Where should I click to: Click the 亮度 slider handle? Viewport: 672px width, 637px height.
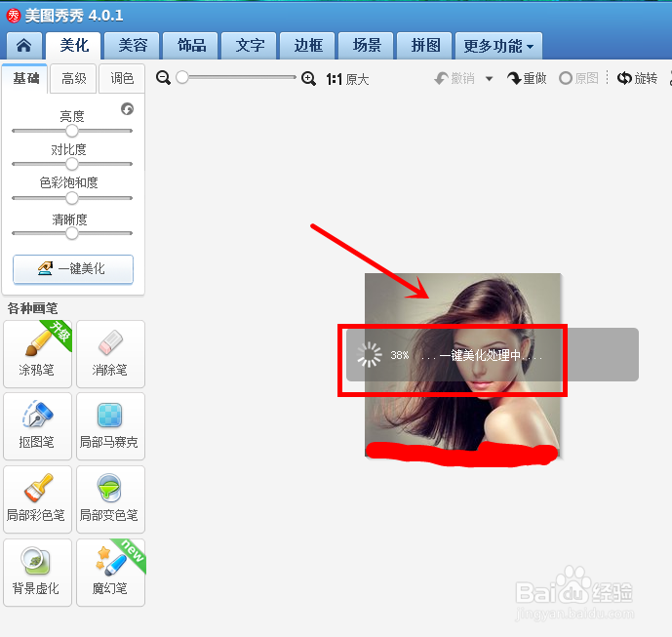(72, 131)
